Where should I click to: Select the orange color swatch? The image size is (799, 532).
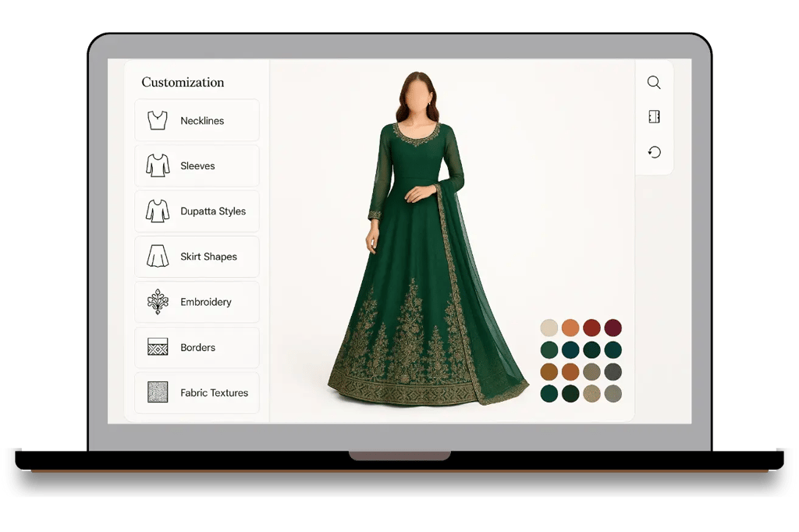570,328
